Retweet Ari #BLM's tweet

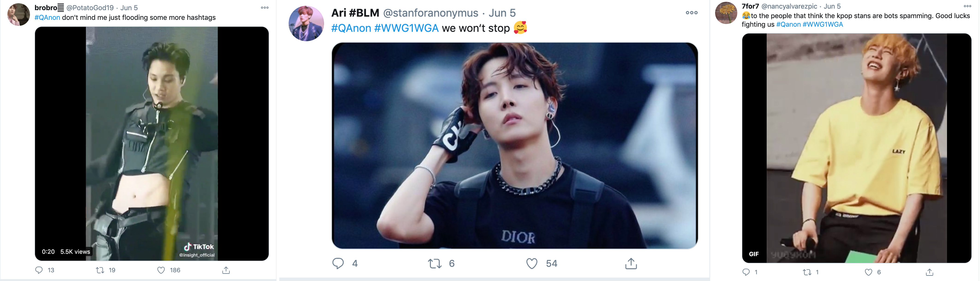(x=434, y=263)
